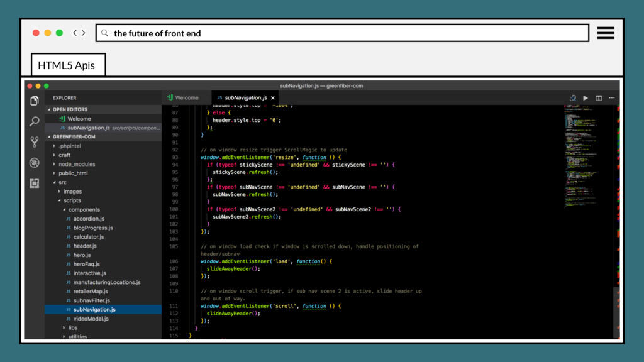Open the Explorer files icon in activity bar

click(35, 101)
